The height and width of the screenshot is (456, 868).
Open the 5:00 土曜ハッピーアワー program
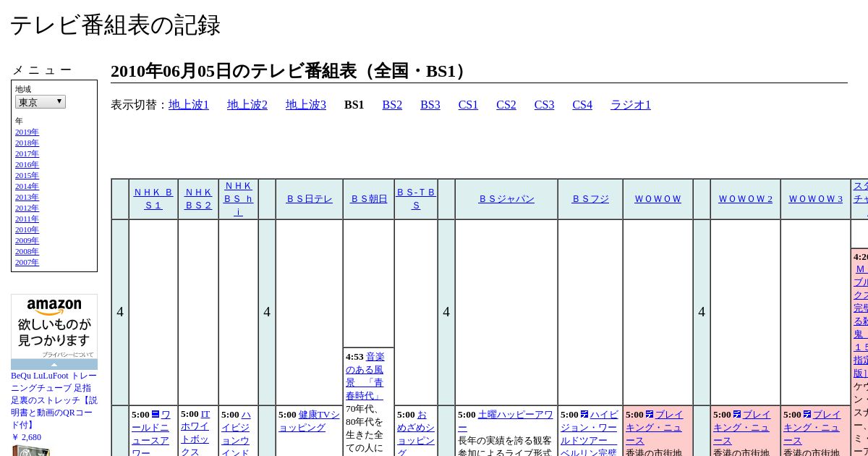tap(505, 421)
